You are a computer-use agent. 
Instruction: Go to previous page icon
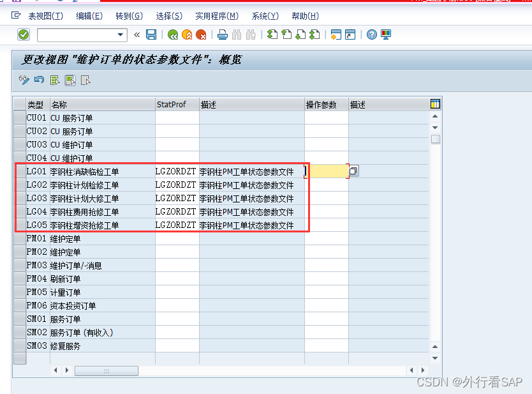[286, 34]
